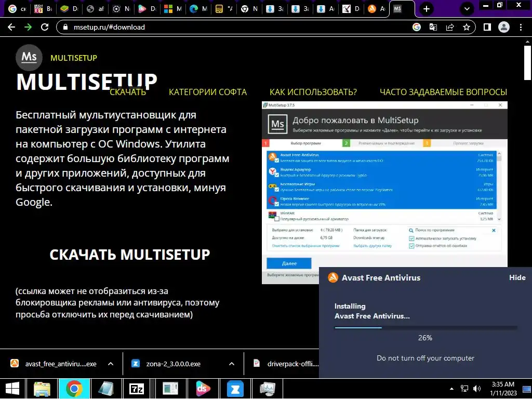Screen dimensions: 532x399
Task: Open Windows Start menu
Action: point(12,389)
